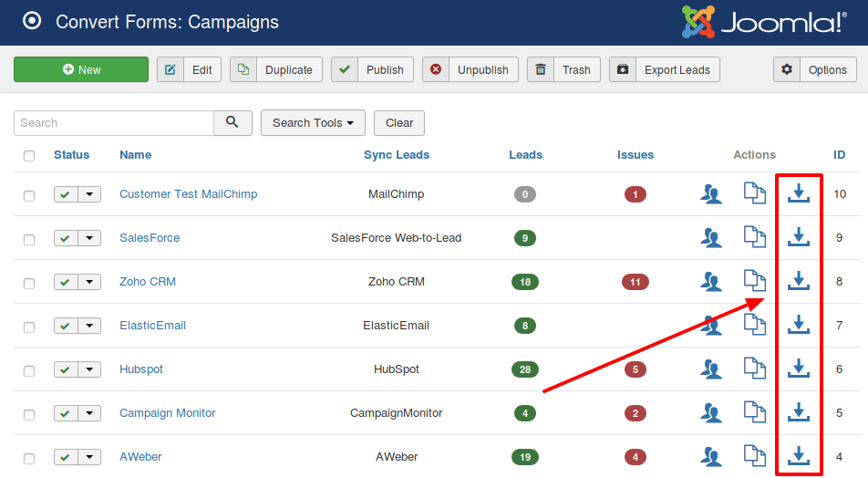This screenshot has height=478, width=868.
Task: Check the Zoho CRM row checkbox
Action: click(29, 283)
